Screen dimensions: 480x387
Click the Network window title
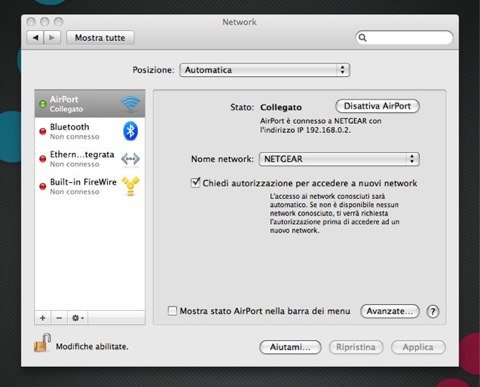tap(239, 22)
